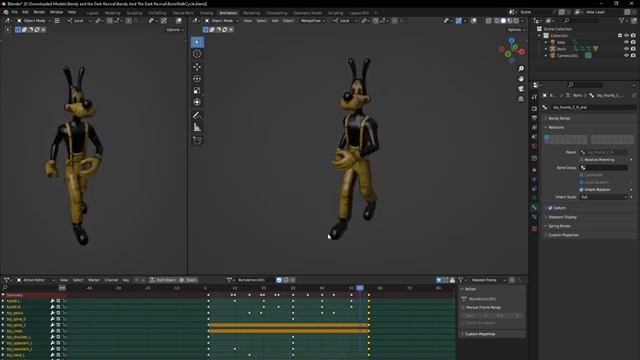Toggle visibility eye of Collection in outliner
This screenshot has height=360, width=640.
[627, 36]
